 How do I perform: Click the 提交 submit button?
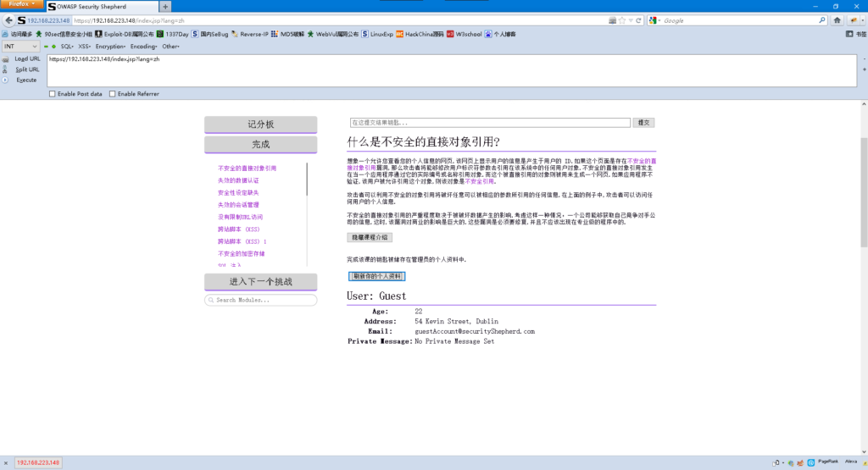(643, 123)
